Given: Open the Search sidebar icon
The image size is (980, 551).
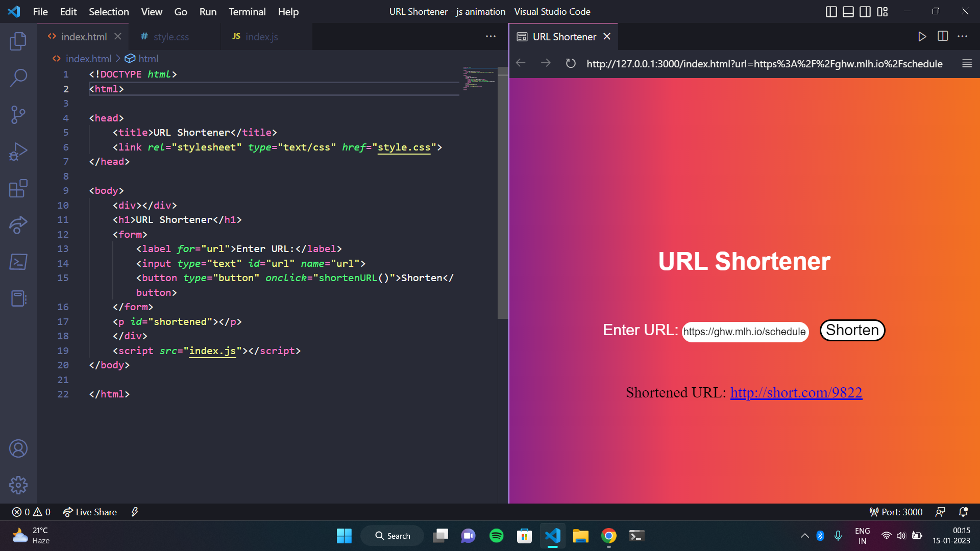Looking at the screenshot, I should pos(18,78).
